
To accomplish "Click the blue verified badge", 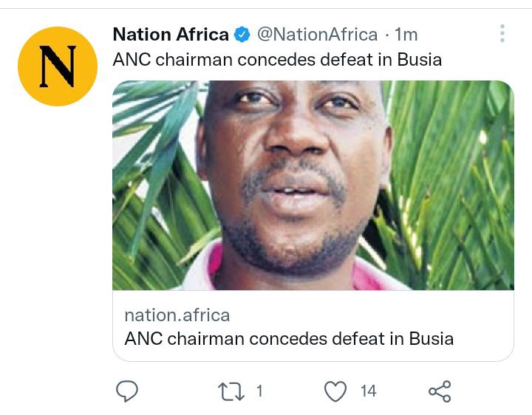I will (x=242, y=34).
